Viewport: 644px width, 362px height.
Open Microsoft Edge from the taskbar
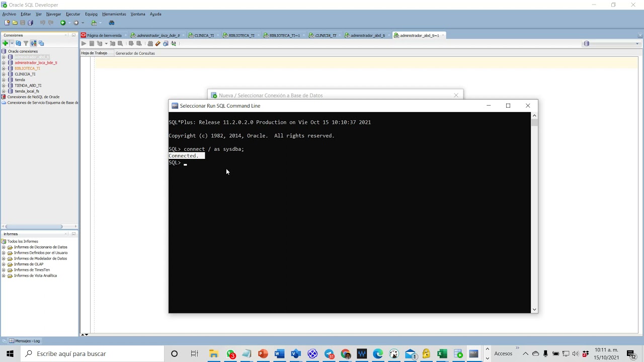click(378, 354)
